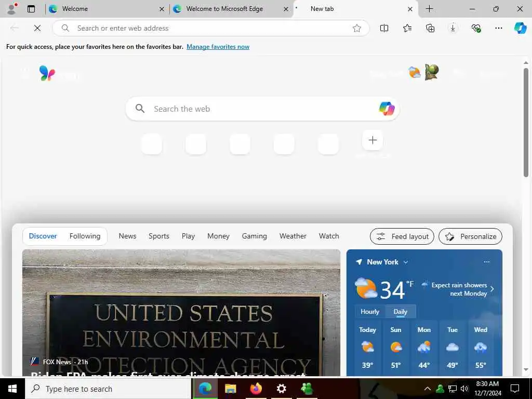Image resolution: width=532 pixels, height=399 pixels.
Task: Click the scrollbar down arrow
Action: 526,370
